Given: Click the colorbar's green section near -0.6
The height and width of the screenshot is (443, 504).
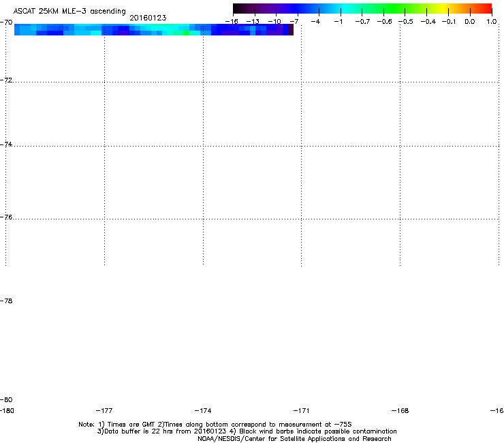Looking at the screenshot, I should point(383,8).
